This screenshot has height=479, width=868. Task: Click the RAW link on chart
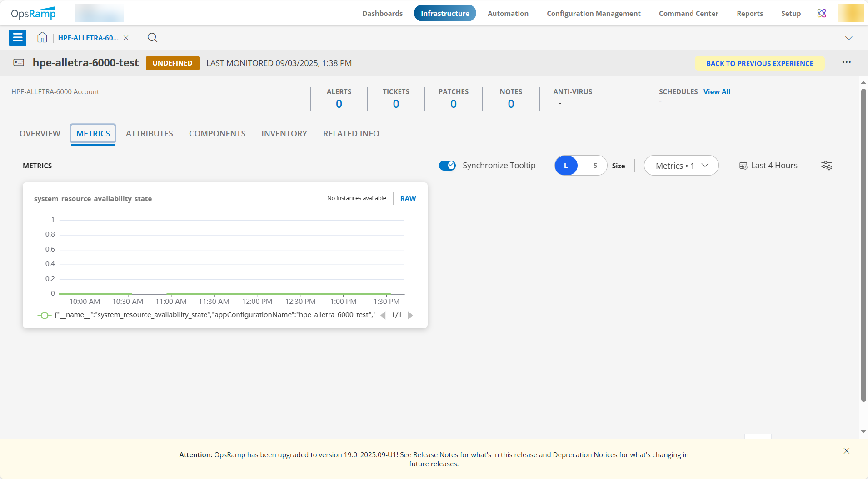(408, 198)
